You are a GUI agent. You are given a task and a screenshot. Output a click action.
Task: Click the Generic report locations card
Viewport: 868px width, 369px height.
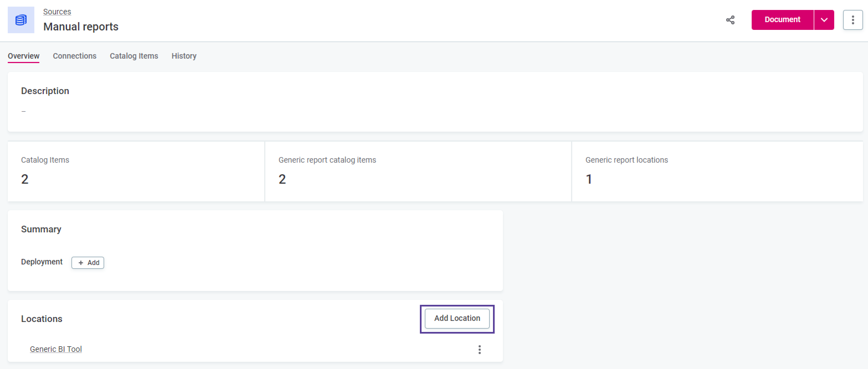coord(717,171)
